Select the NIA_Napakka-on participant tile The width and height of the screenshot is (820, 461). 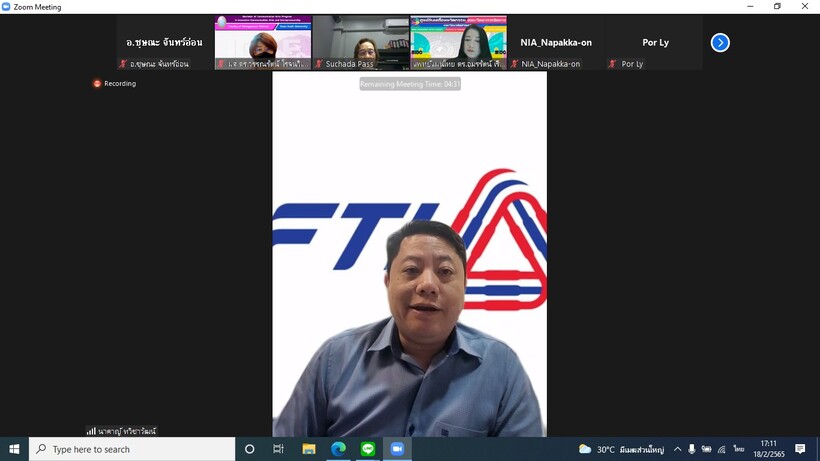tap(556, 42)
